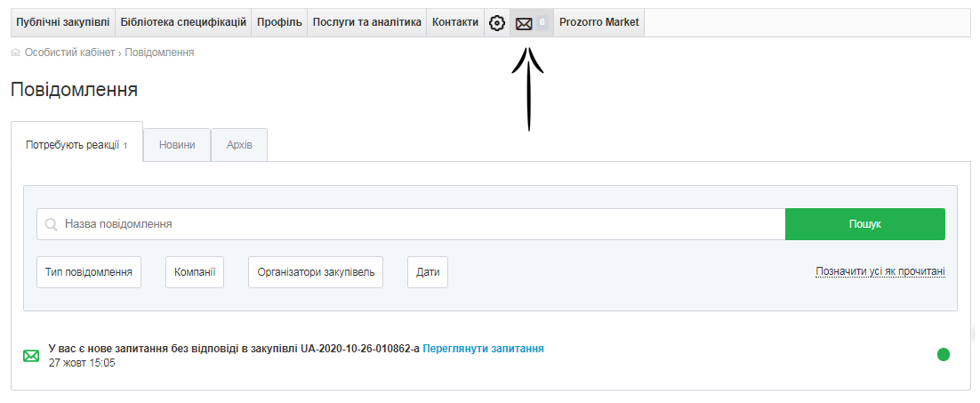The height and width of the screenshot is (403, 980).
Task: Click the Переглянути запитання link
Action: 483,349
